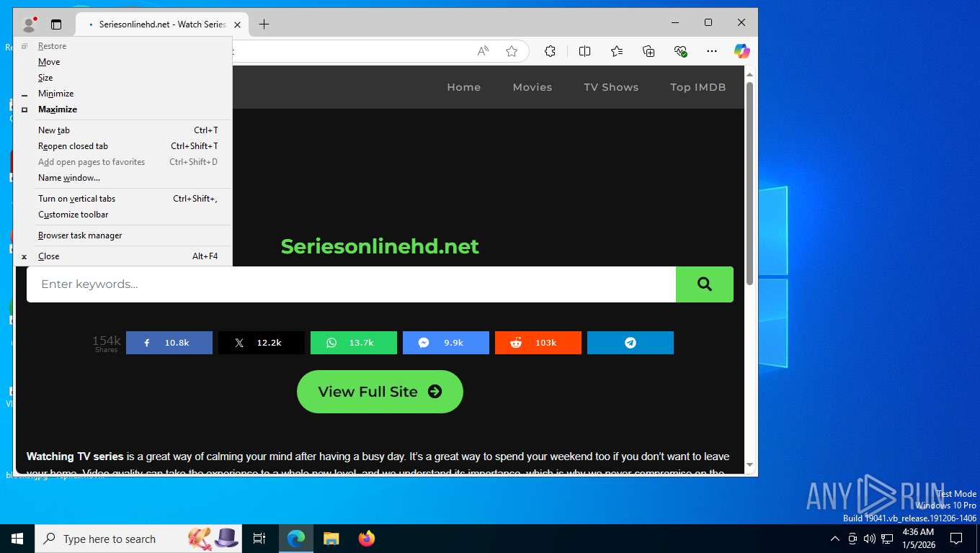Share via Telegram button

pos(631,343)
